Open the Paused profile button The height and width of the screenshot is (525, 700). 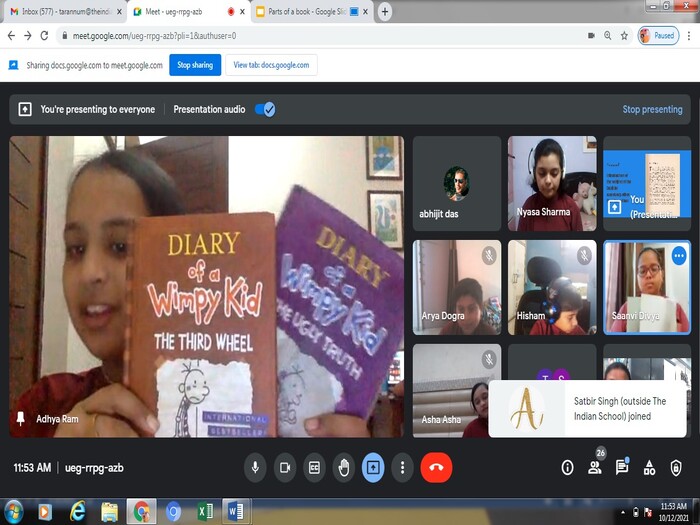click(658, 36)
